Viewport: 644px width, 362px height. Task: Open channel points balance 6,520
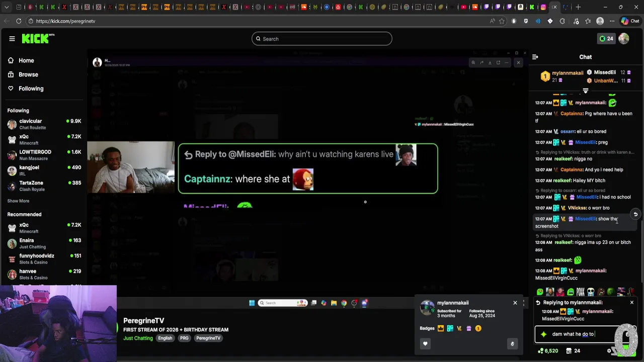point(548,351)
